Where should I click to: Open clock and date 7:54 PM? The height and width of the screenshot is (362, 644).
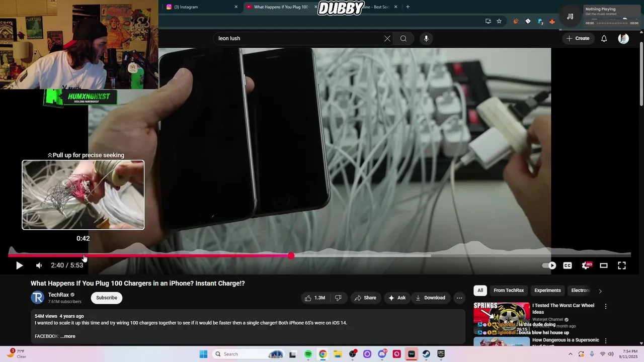[630, 354]
